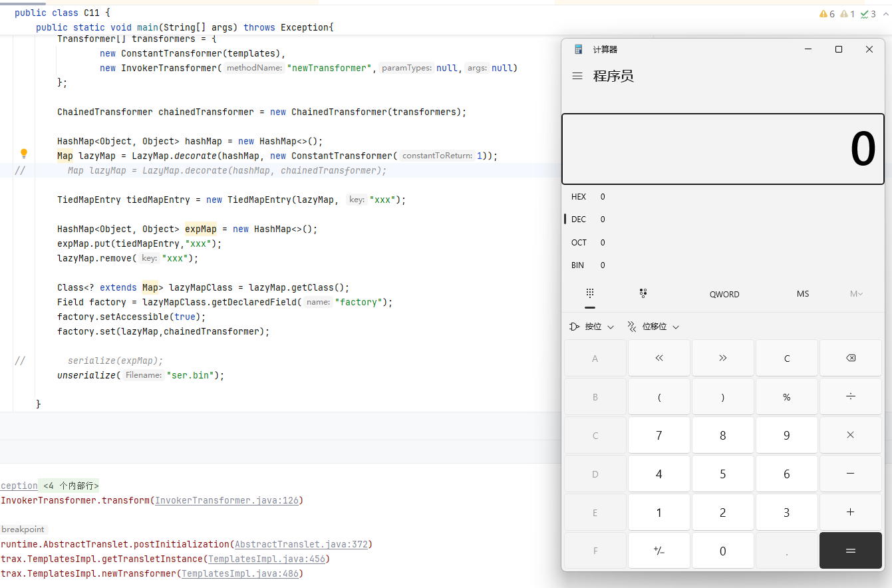The width and height of the screenshot is (892, 588).
Task: Maximize the calculator window
Action: click(839, 49)
